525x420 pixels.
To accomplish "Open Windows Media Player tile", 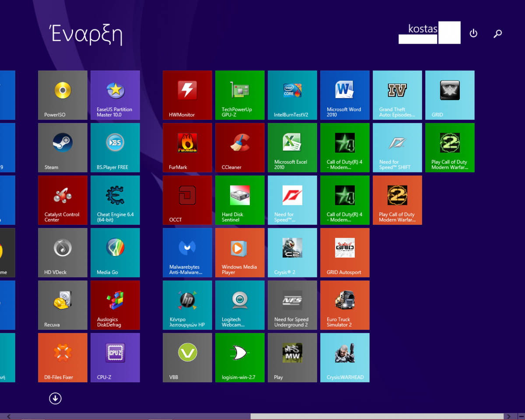I will (240, 252).
